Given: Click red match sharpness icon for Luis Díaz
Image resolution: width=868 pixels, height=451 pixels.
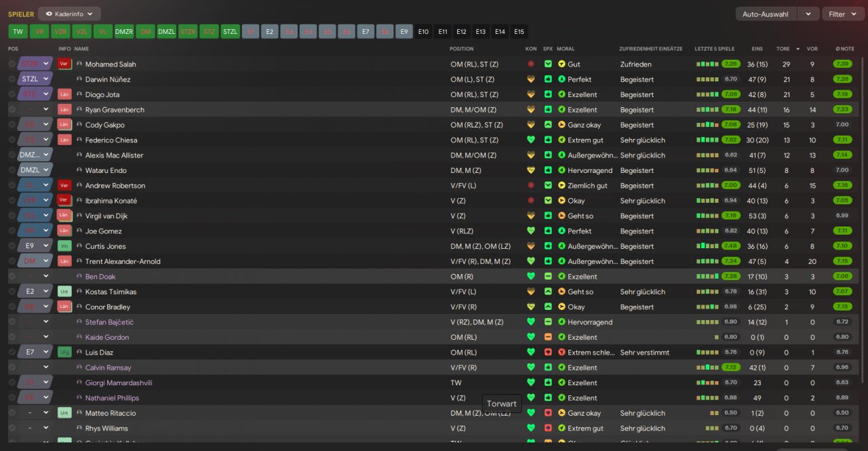Looking at the screenshot, I should click(x=548, y=353).
